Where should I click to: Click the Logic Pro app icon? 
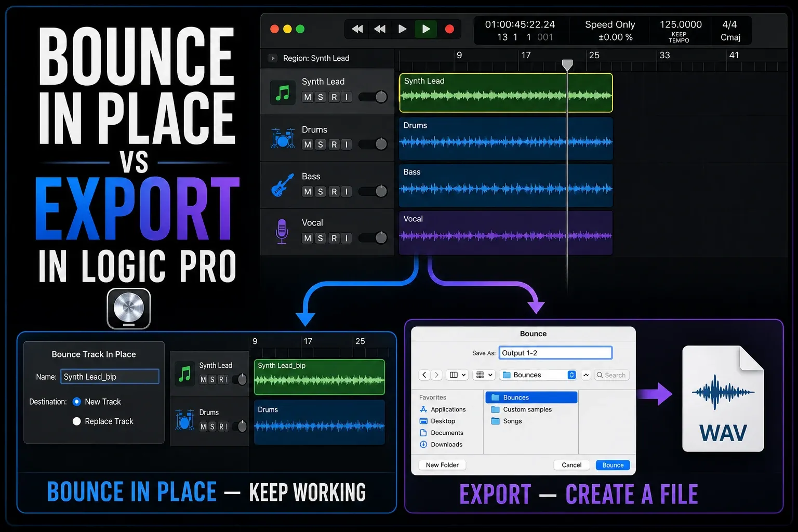coord(129,309)
